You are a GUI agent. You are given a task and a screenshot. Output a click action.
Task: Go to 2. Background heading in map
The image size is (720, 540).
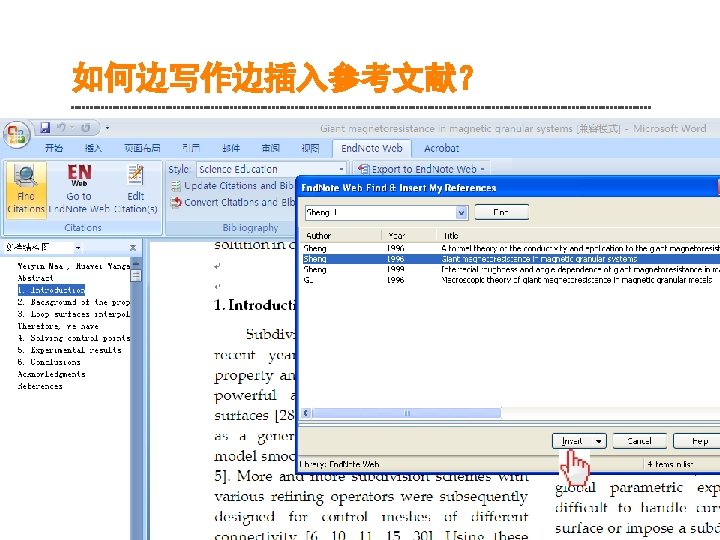[x=73, y=302]
